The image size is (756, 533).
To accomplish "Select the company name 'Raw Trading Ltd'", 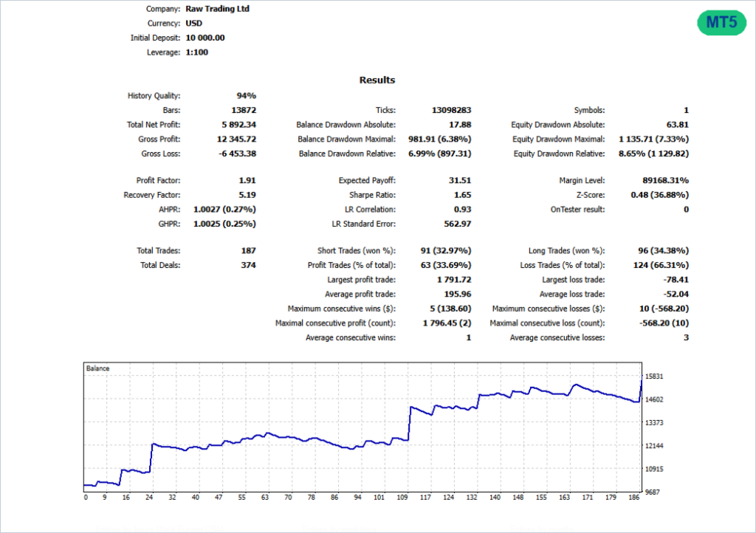I will tap(218, 9).
